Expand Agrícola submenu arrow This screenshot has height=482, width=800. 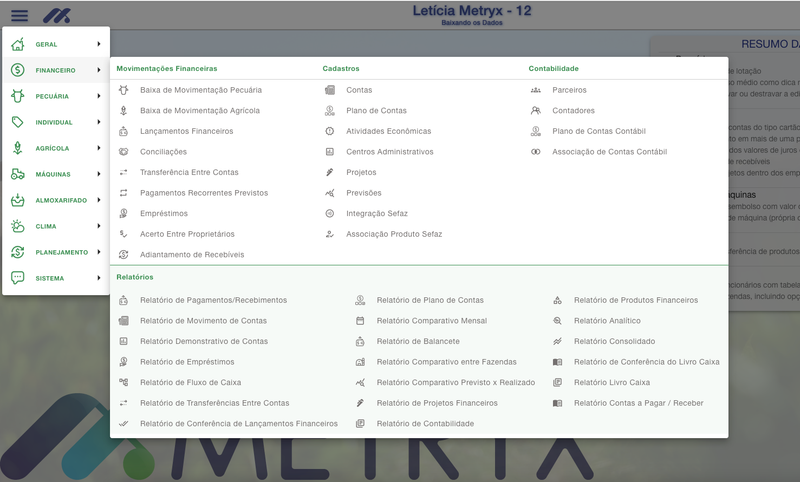tap(98, 148)
